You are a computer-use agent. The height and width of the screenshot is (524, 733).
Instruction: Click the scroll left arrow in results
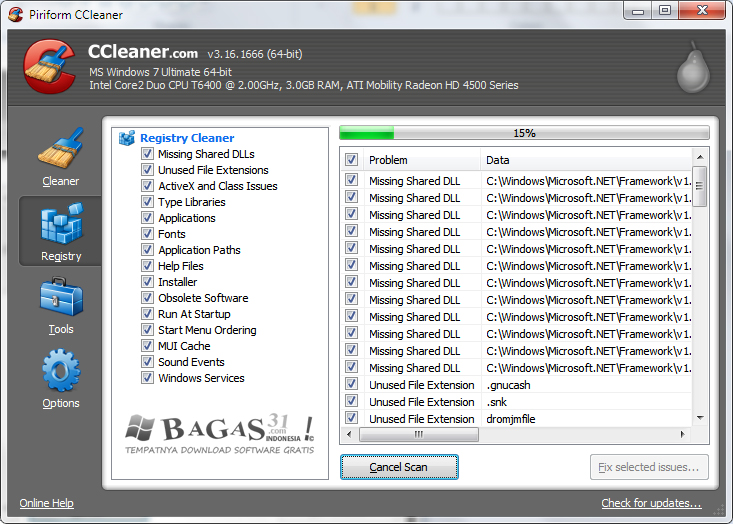pyautogui.click(x=349, y=435)
